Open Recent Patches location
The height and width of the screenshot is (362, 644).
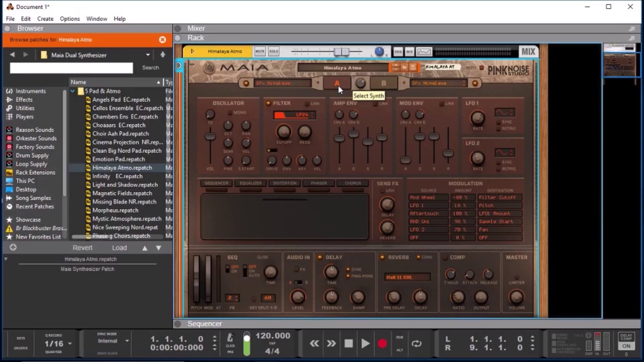(x=35, y=207)
